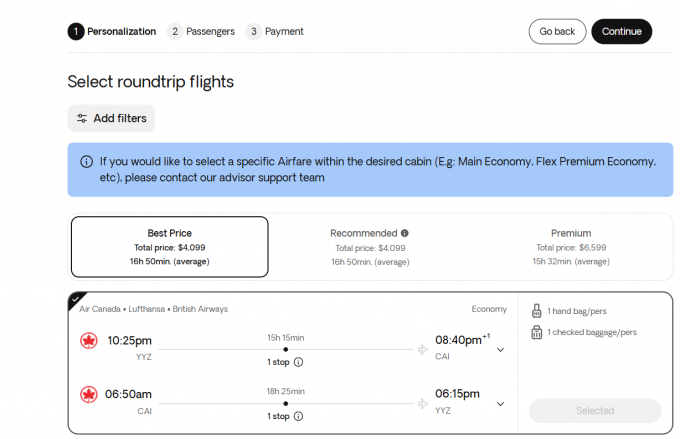
Task: Toggle the selected flight checkmark corner
Action: (76, 299)
